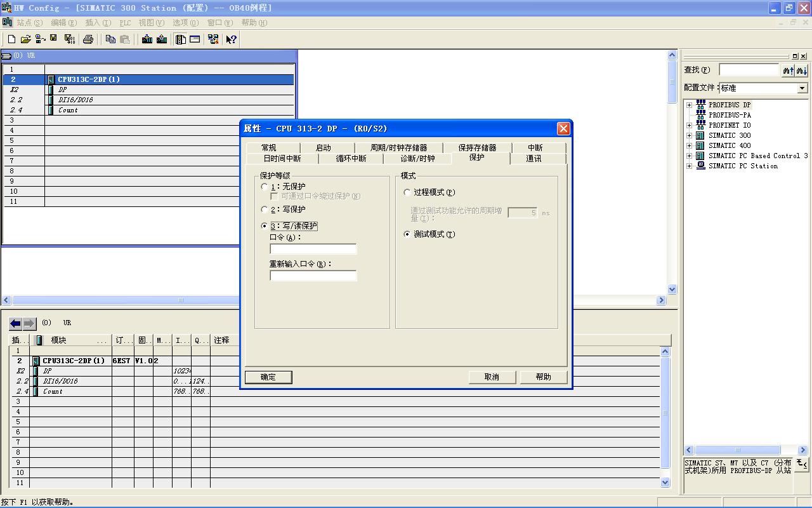This screenshot has width=812, height=508.
Task: Click the catalog info toggle icon at bottom right
Action: coord(802,464)
